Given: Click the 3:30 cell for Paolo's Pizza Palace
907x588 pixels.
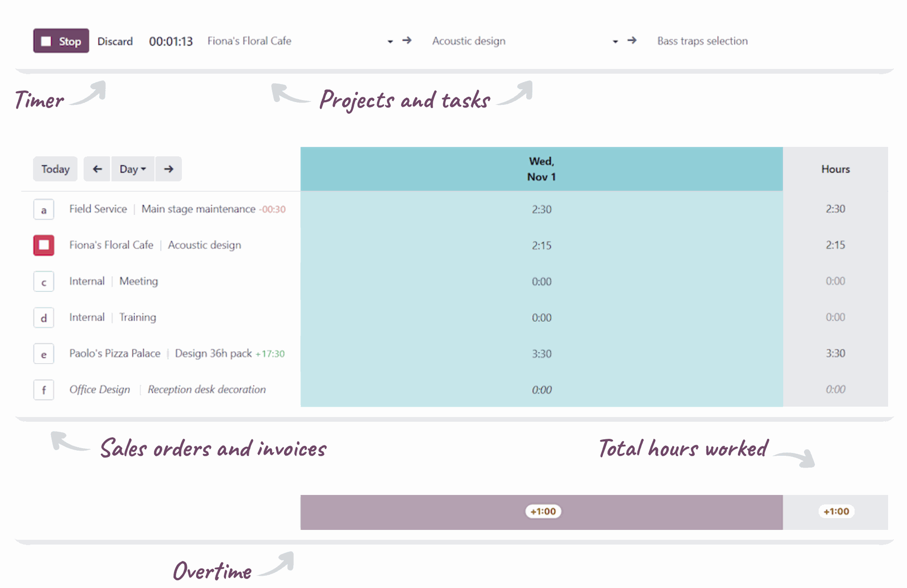Looking at the screenshot, I should (x=541, y=354).
